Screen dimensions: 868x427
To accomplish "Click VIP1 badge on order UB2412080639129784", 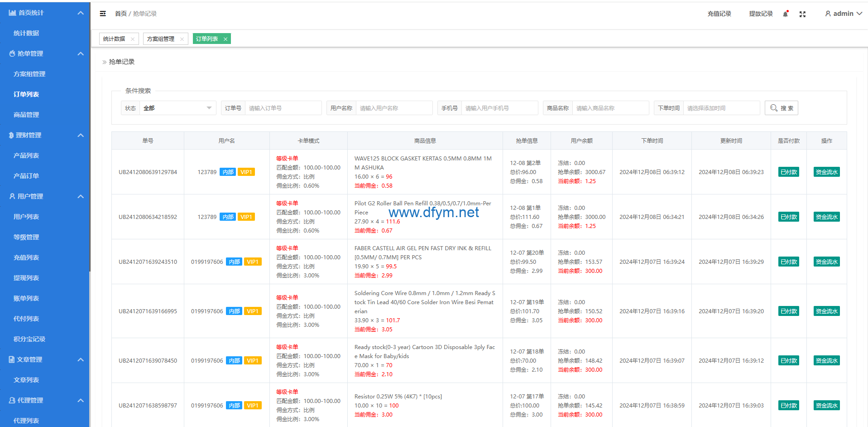I will point(246,172).
